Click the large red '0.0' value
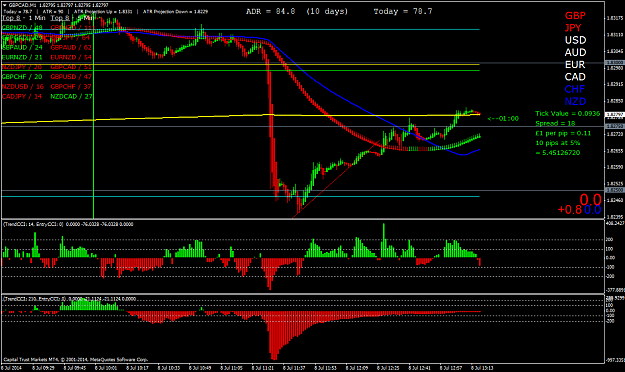625x372 pixels. tap(590, 199)
